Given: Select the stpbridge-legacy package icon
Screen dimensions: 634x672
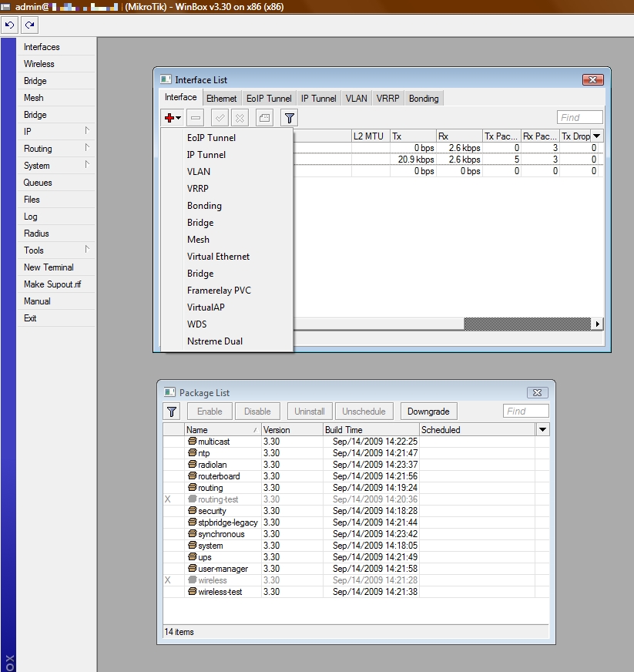Looking at the screenshot, I should [x=193, y=522].
